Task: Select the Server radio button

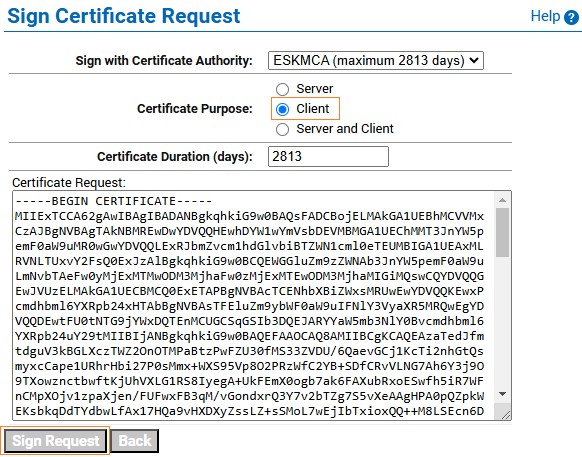Action: pos(282,89)
